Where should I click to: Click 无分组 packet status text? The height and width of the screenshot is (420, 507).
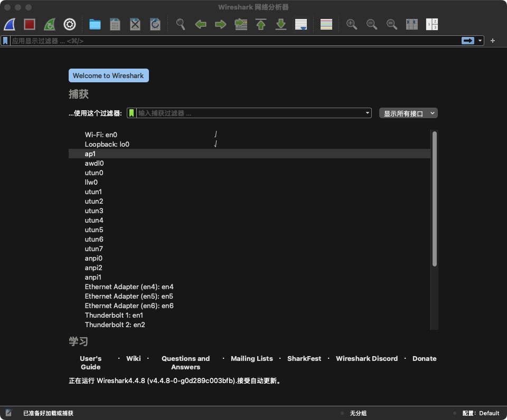(x=358, y=413)
